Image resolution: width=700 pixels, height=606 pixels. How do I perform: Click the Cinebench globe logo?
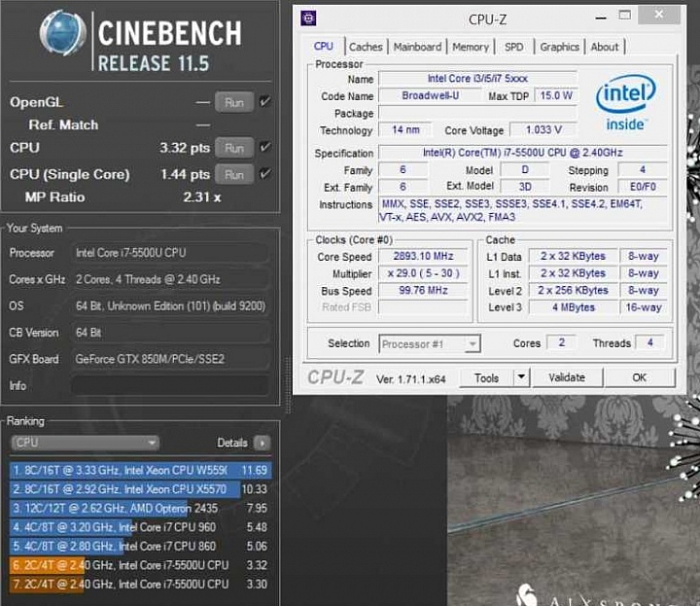[62, 33]
